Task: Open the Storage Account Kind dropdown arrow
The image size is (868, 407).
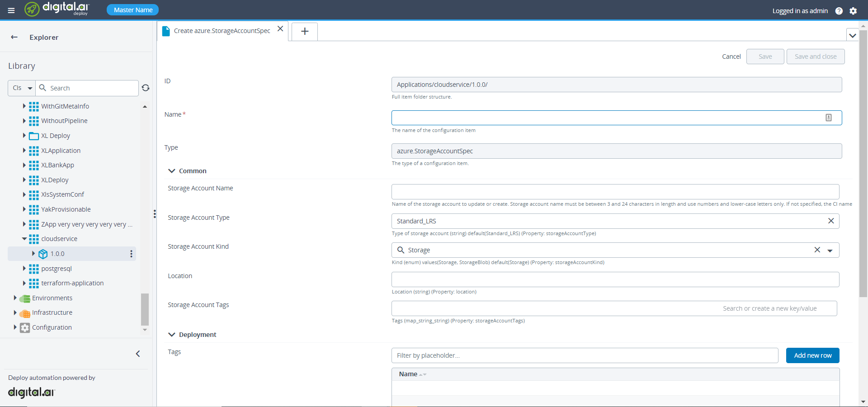Action: pyautogui.click(x=830, y=250)
